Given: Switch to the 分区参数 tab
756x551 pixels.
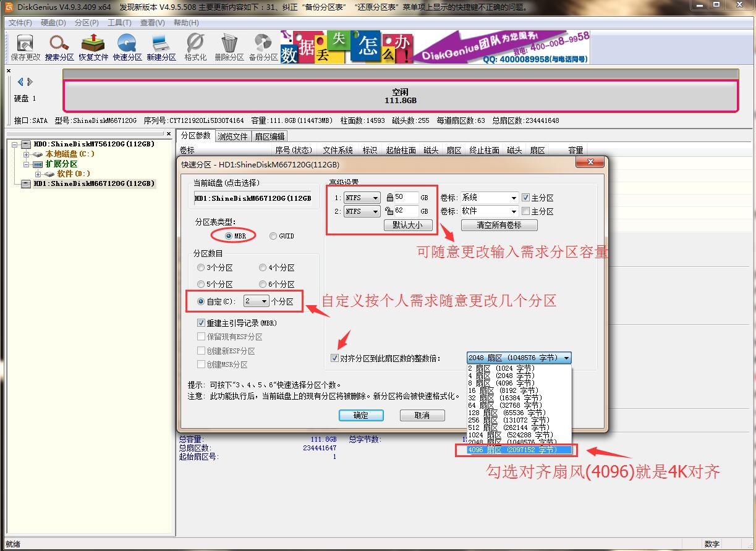Looking at the screenshot, I should pyautogui.click(x=195, y=136).
